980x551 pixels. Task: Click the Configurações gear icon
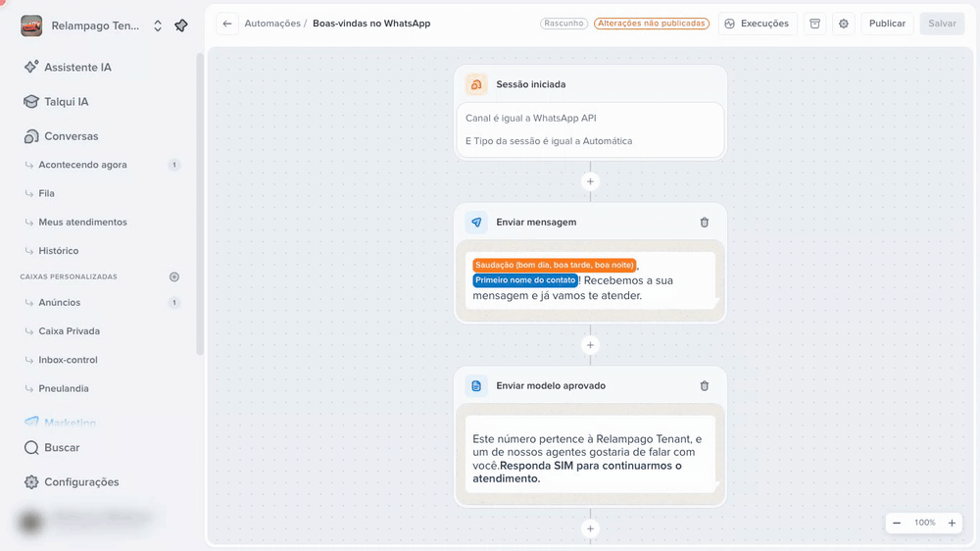point(31,481)
